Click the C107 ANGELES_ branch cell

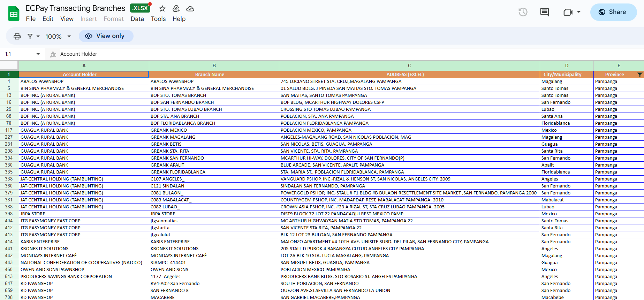pos(214,179)
